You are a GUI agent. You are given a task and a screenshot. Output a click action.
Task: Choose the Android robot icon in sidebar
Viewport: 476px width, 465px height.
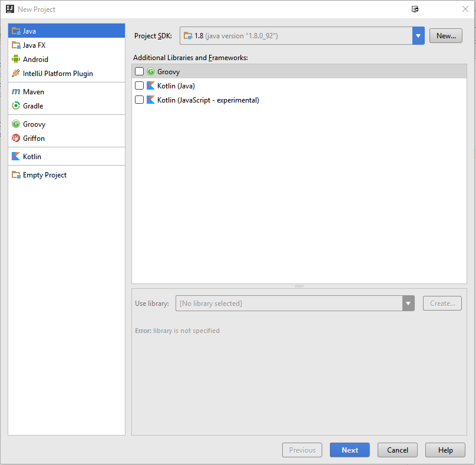[x=16, y=60]
